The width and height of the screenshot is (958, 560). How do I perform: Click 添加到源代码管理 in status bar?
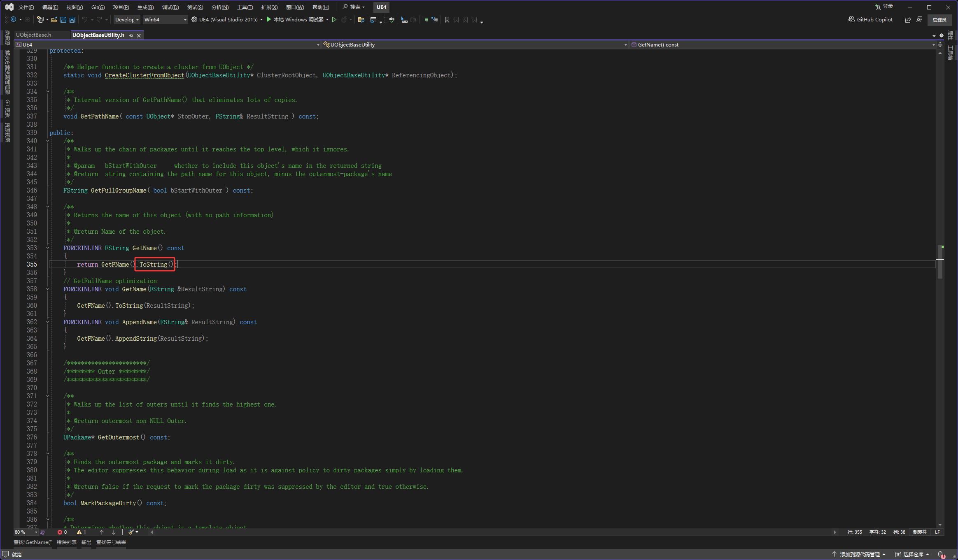[x=859, y=554]
